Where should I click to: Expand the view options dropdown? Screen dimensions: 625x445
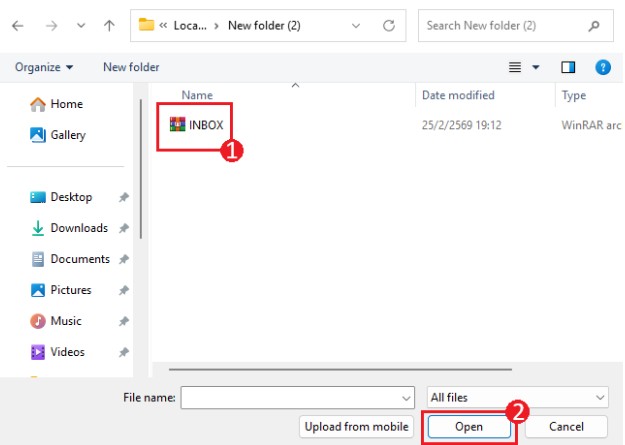pos(536,67)
